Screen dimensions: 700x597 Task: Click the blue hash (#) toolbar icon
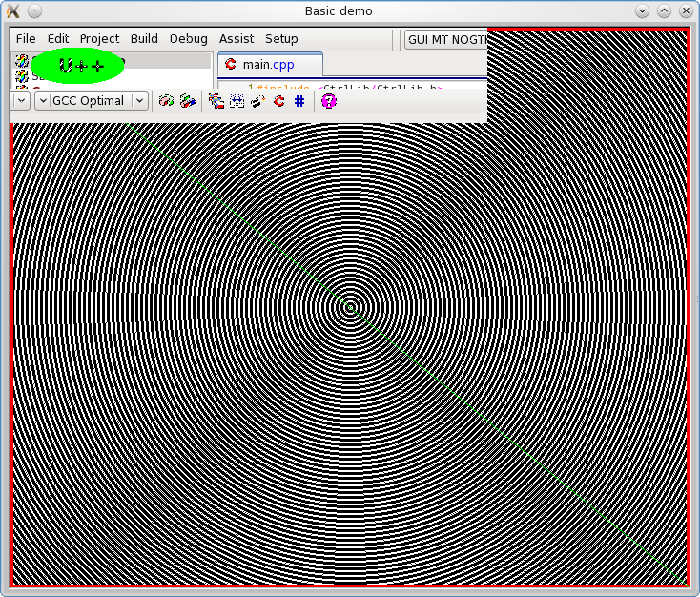pos(299,100)
